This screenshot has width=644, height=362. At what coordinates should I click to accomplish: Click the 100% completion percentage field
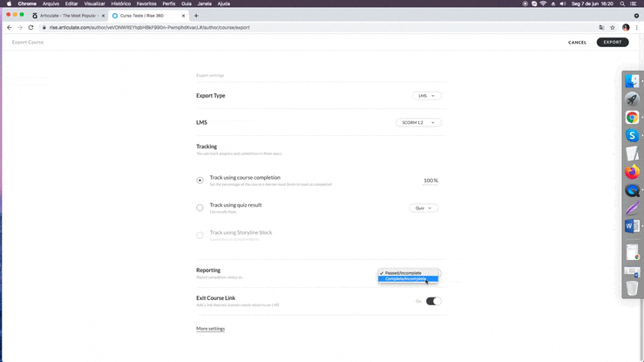click(430, 181)
